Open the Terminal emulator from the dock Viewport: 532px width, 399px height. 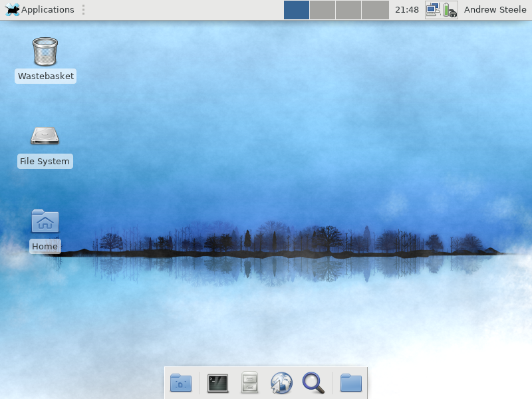pos(217,383)
